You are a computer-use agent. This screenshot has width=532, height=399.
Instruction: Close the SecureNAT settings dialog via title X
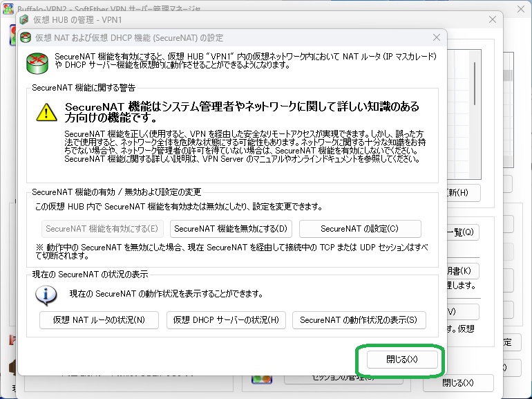(437, 37)
